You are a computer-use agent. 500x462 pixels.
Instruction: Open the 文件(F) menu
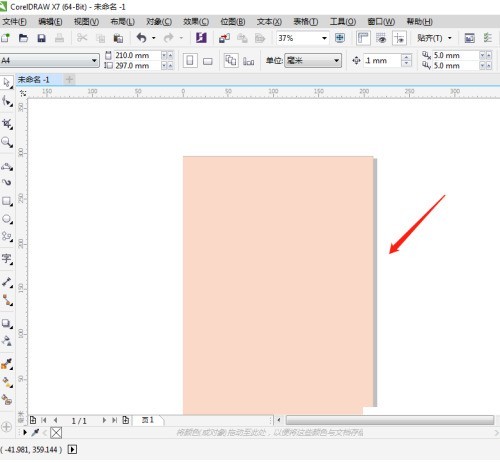coord(15,22)
